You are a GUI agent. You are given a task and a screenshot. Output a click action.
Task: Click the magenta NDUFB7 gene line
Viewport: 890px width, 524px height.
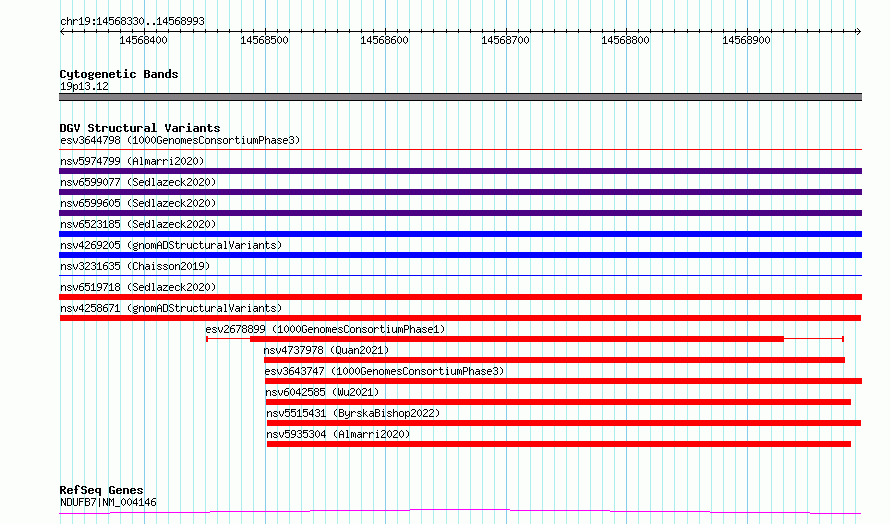point(460,512)
